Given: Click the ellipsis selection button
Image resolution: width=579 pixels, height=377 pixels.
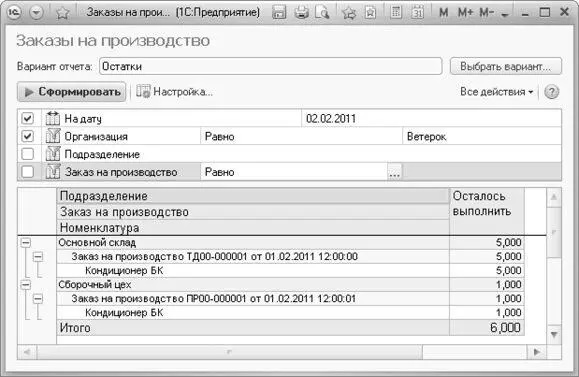Looking at the screenshot, I should 394,172.
